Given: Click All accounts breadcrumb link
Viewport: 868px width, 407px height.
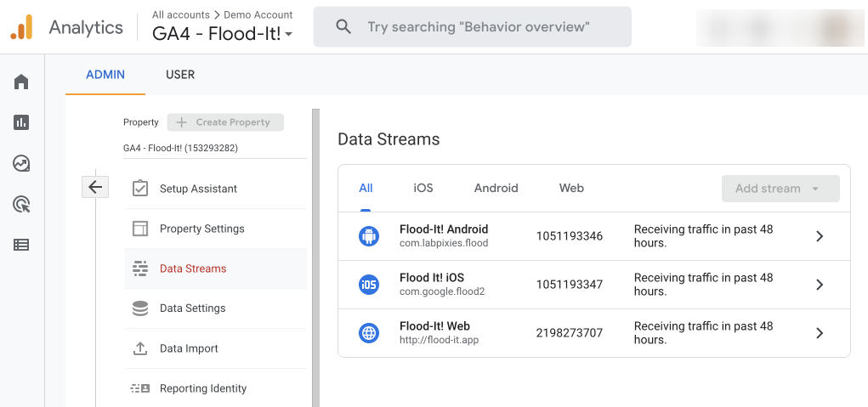Looking at the screenshot, I should pyautogui.click(x=181, y=15).
